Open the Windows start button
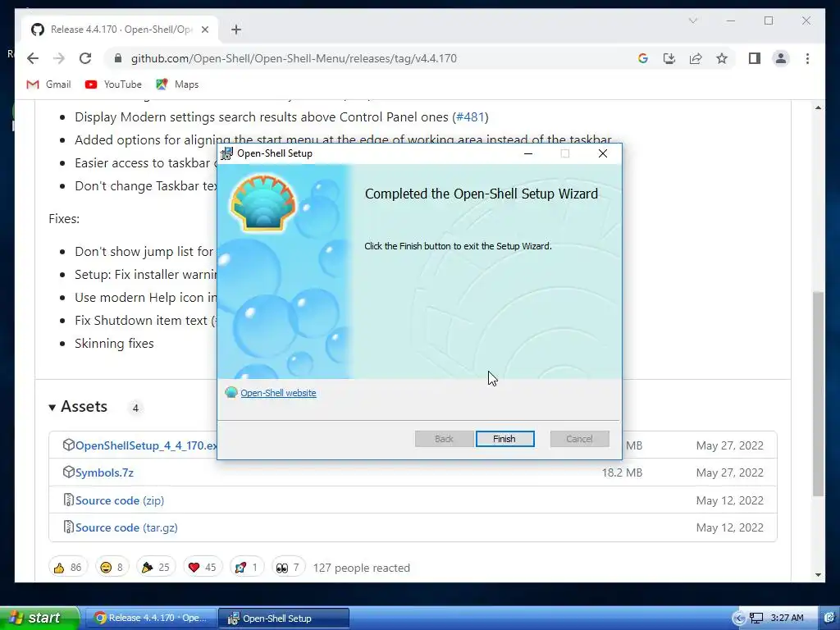Screen dimensions: 840x630 [x=39, y=618]
